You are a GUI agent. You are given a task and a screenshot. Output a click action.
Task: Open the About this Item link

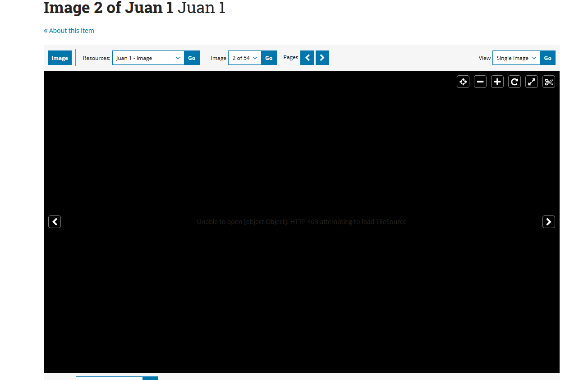pyautogui.click(x=69, y=31)
